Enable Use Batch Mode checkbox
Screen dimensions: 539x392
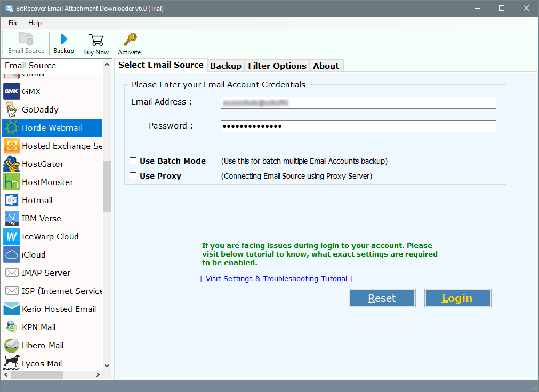click(x=133, y=161)
